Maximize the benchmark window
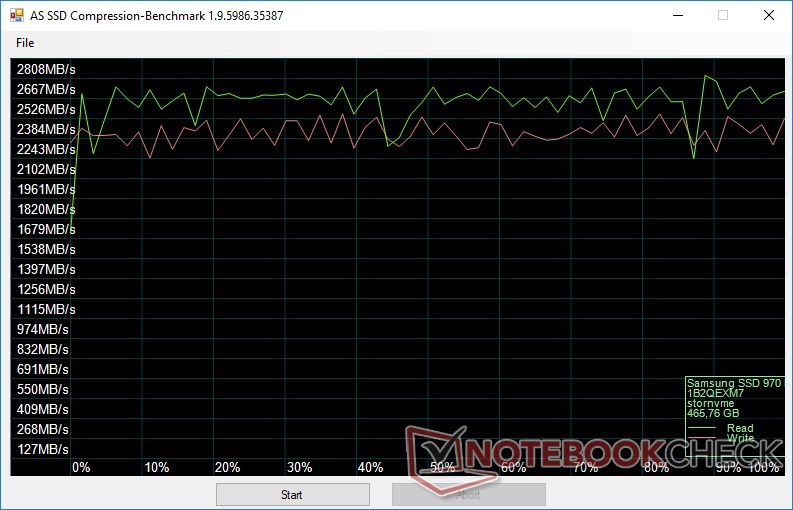793x510 pixels. tap(723, 15)
